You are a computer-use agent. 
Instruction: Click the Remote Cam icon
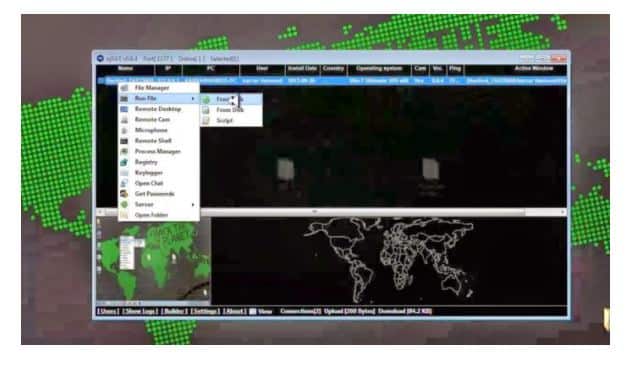click(x=125, y=120)
